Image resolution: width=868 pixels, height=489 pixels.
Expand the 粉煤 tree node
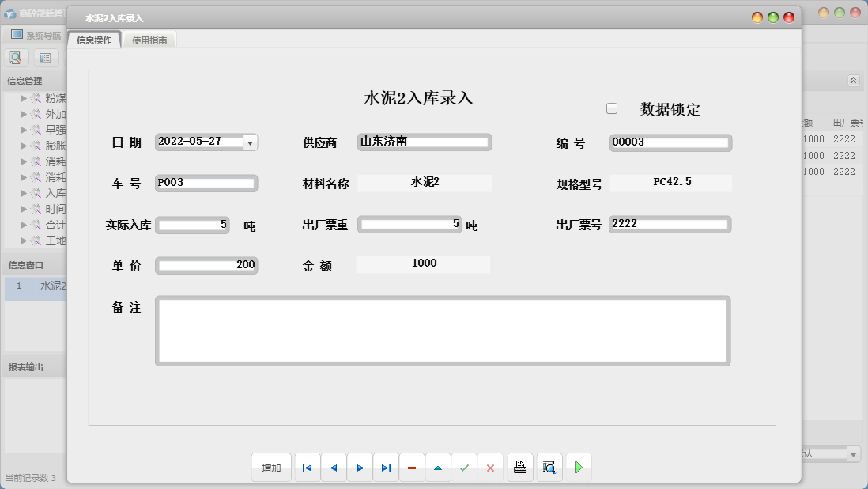24,99
